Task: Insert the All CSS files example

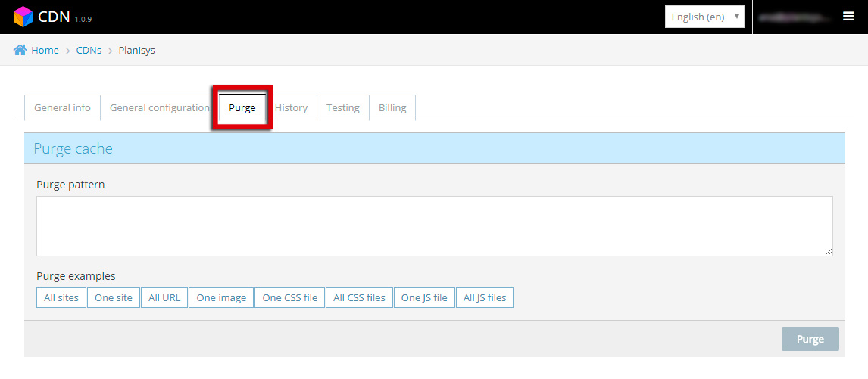Action: click(x=359, y=297)
